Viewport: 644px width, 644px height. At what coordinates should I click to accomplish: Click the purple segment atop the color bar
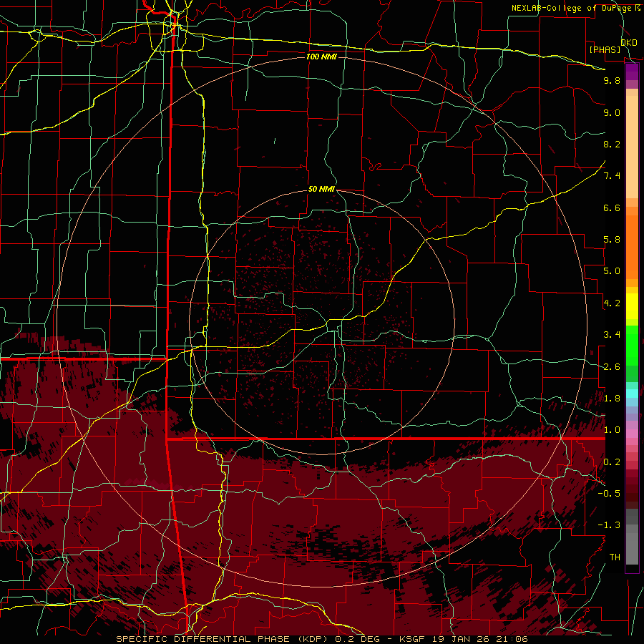[632, 72]
